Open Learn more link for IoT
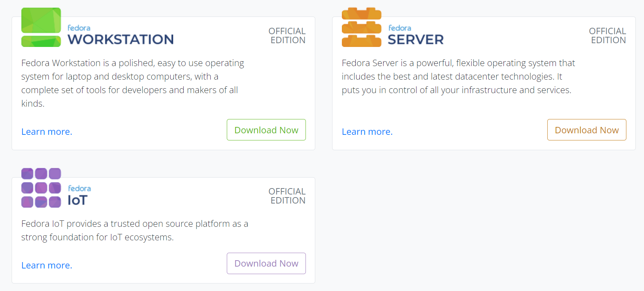 click(x=47, y=265)
